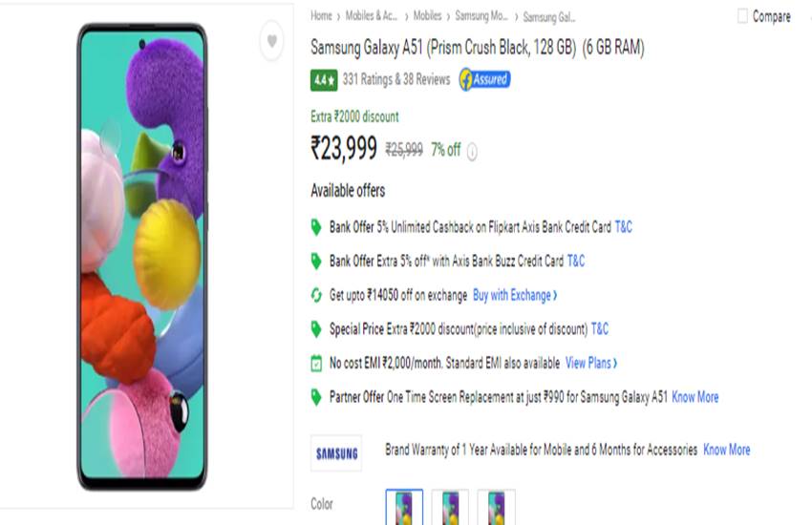Click the exchange arrows icon beside Get upto ₹14050
Viewport: 812px width, 525px height.
pyautogui.click(x=317, y=295)
